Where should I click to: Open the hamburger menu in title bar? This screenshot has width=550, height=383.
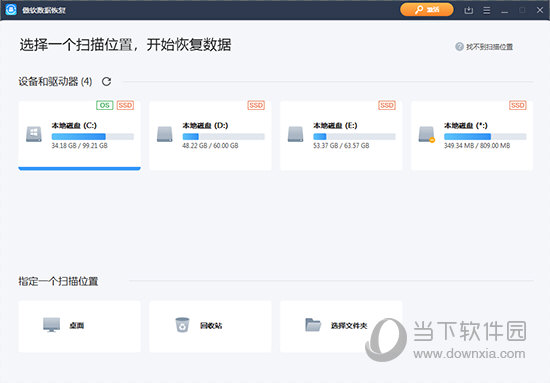click(487, 10)
